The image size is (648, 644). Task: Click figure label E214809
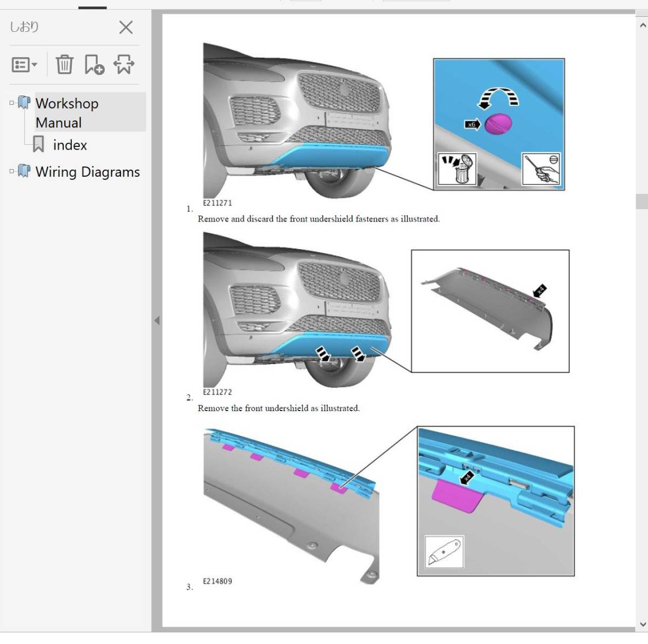tap(218, 581)
